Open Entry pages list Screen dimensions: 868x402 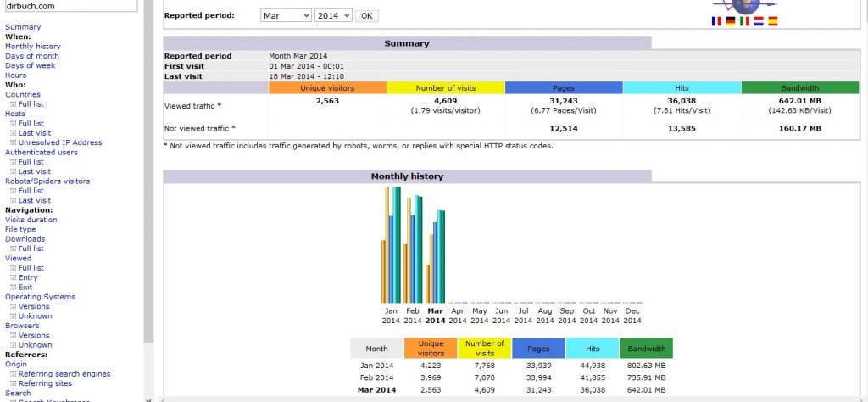coord(28,278)
